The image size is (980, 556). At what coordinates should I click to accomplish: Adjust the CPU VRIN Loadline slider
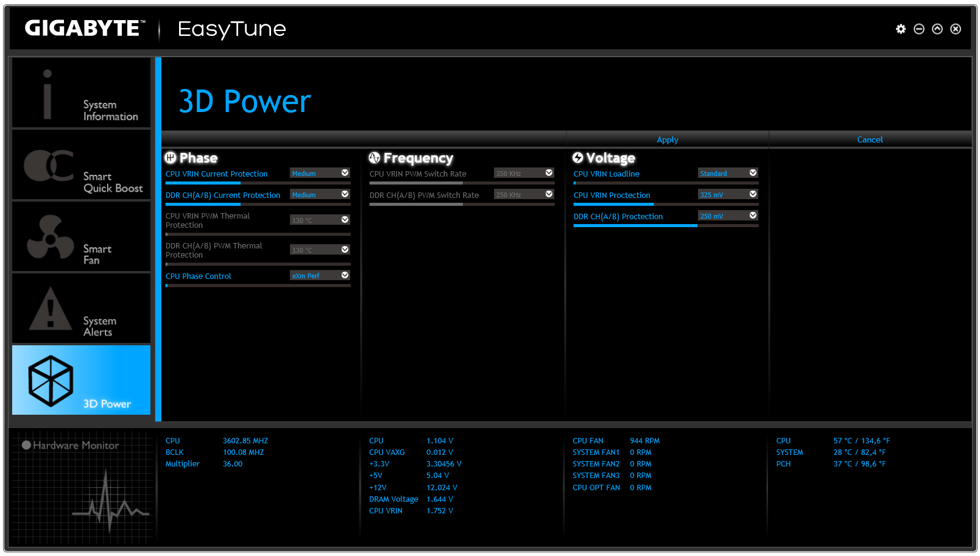[666, 183]
